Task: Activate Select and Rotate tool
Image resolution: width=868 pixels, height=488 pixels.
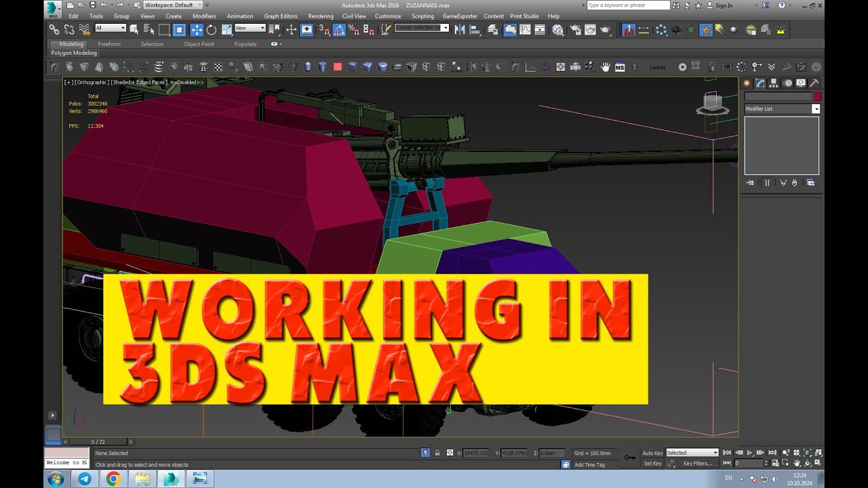Action: [x=212, y=30]
